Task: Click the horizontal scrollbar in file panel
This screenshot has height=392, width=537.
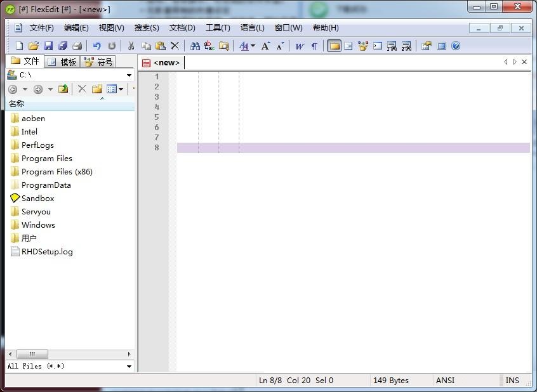Action: click(70, 354)
